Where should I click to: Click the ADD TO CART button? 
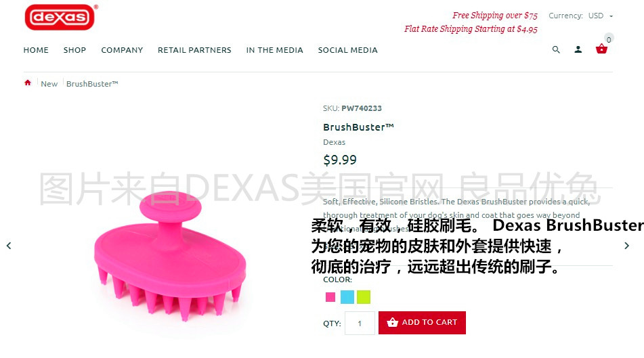(422, 323)
